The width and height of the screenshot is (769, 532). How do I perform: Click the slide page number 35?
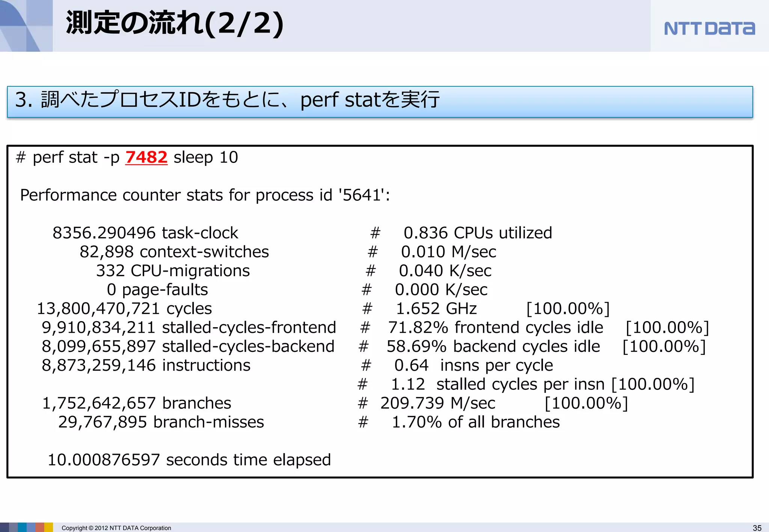(757, 528)
